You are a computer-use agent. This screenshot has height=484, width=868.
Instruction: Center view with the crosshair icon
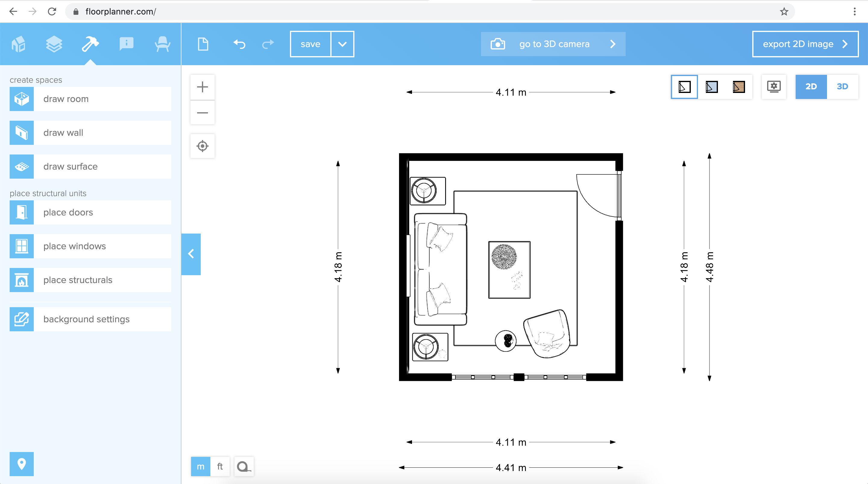(202, 146)
